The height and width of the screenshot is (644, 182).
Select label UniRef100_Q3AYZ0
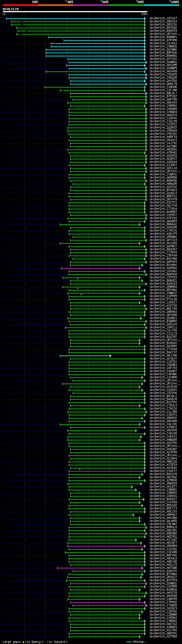coord(163,571)
